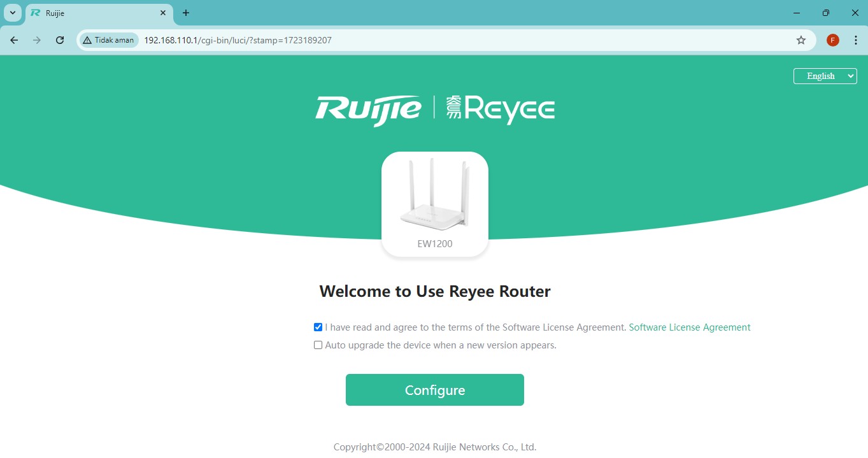Bookmark this page with the star icon
The image size is (868, 458).
tap(801, 40)
